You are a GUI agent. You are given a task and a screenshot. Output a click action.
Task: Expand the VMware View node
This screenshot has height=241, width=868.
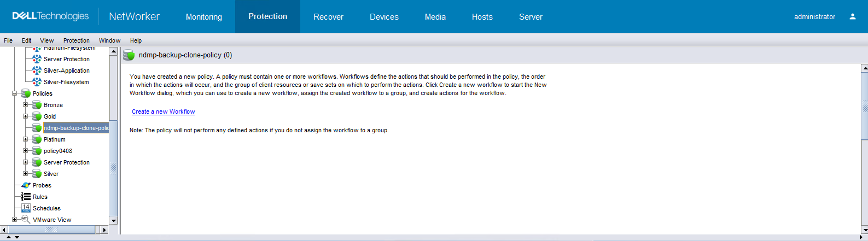click(15, 220)
